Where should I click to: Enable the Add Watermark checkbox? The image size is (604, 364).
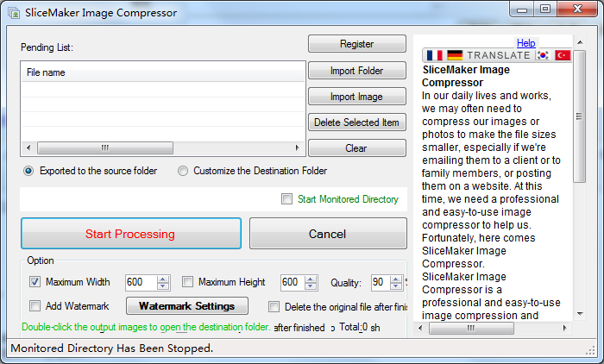[x=35, y=306]
